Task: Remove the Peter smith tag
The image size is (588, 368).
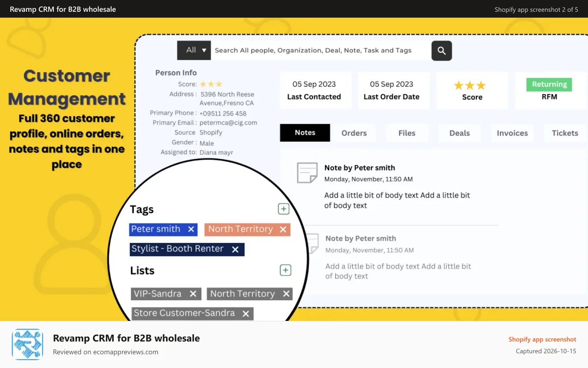Action: 191,229
